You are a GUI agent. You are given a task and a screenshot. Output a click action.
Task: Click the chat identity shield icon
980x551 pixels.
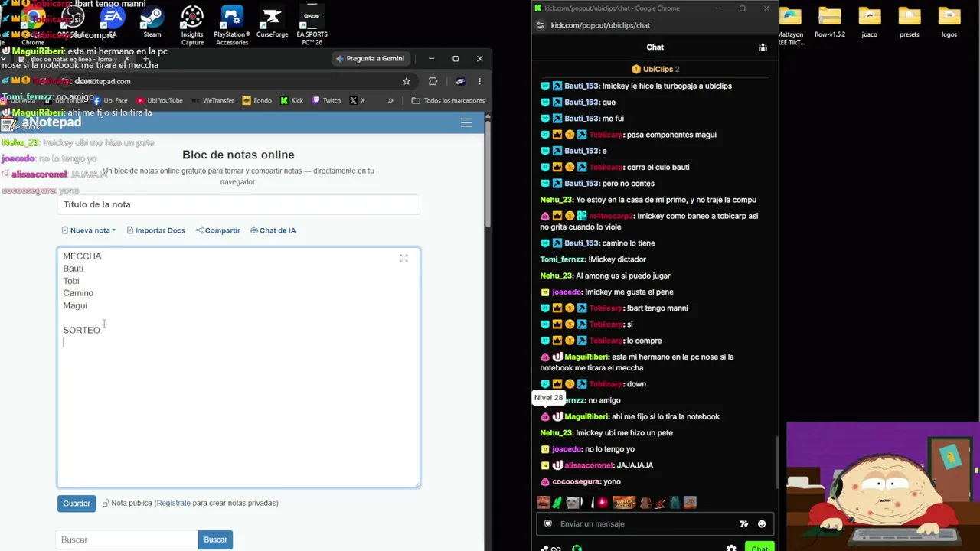(x=548, y=524)
